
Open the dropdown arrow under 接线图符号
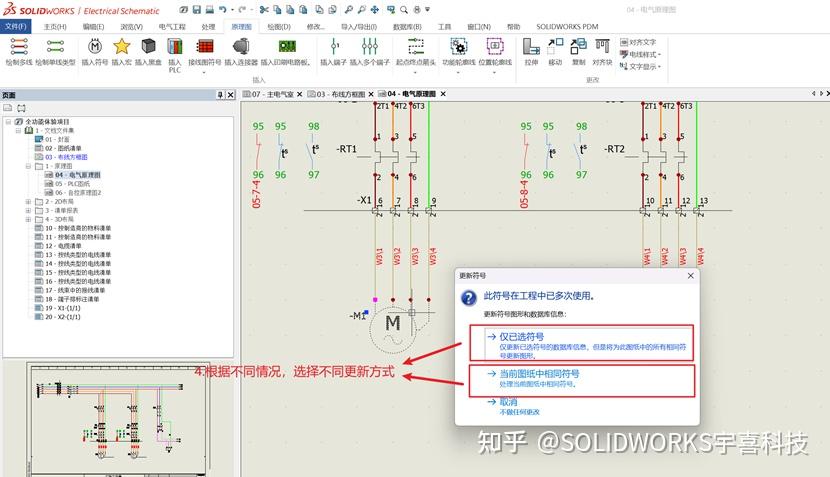tap(204, 73)
